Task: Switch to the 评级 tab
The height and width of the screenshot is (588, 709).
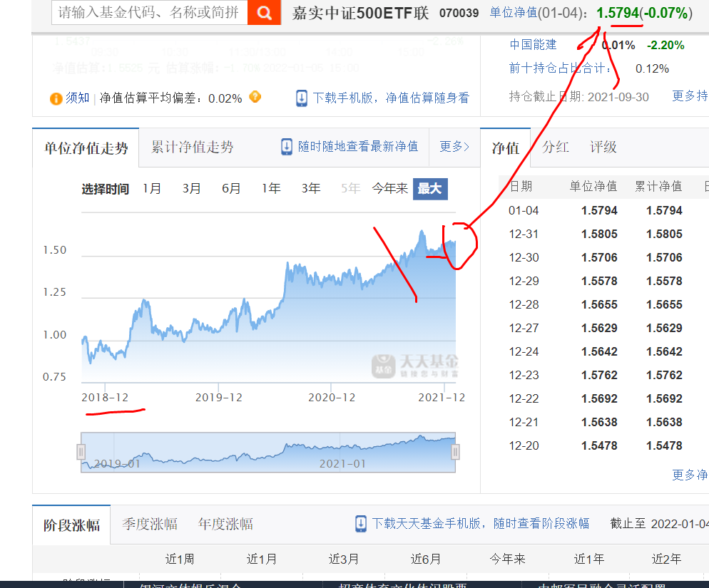Action: click(x=603, y=148)
